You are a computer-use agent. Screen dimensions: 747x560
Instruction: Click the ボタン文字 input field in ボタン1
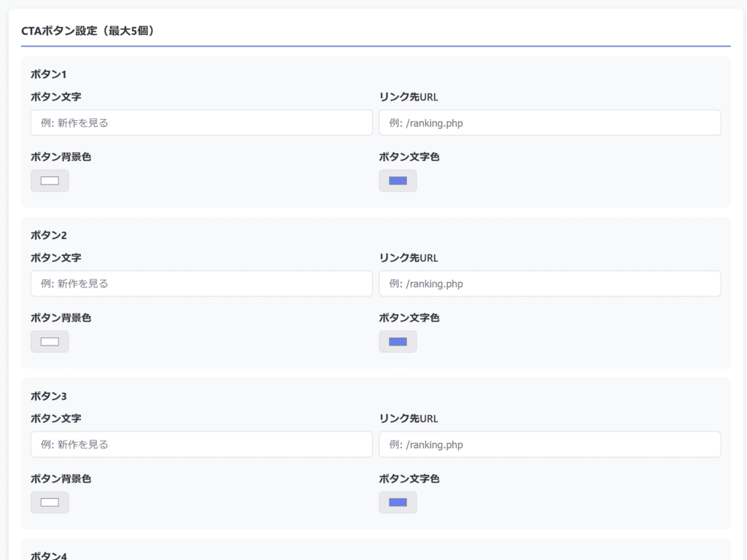(201, 122)
